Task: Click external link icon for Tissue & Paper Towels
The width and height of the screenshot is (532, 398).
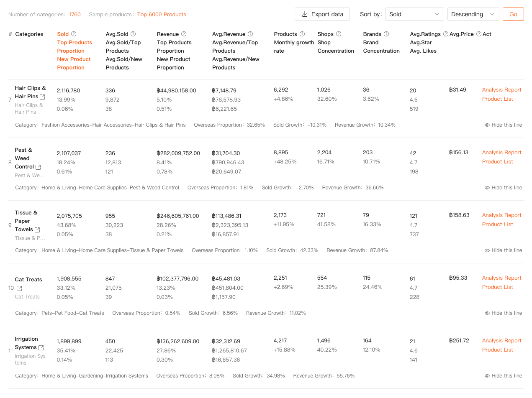Action: [37, 230]
